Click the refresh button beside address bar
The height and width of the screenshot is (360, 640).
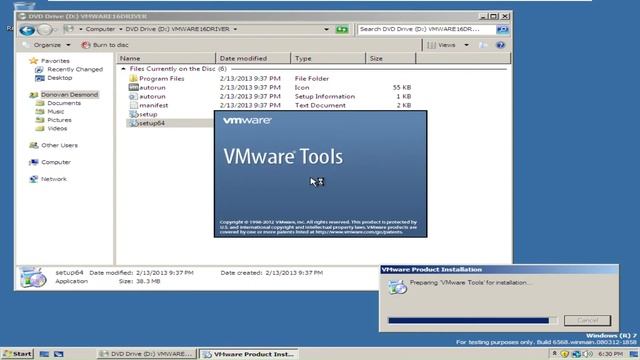[x=342, y=29]
